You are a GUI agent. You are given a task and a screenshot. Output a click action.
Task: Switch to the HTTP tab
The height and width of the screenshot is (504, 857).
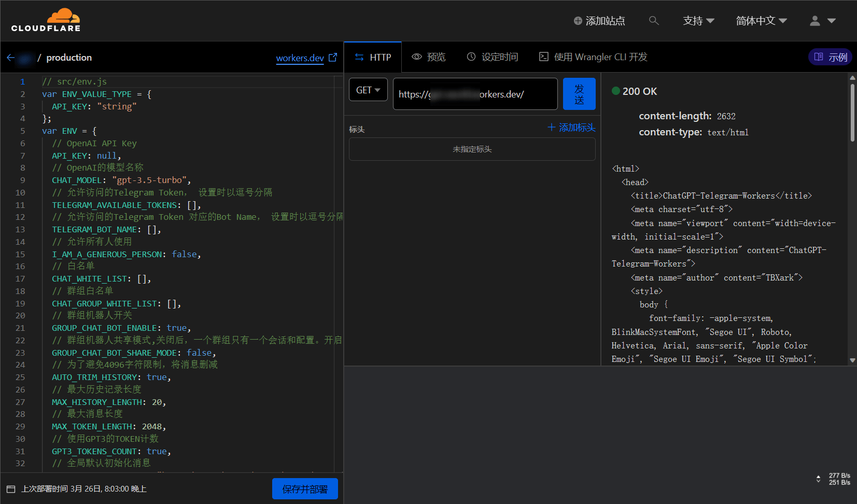(373, 57)
